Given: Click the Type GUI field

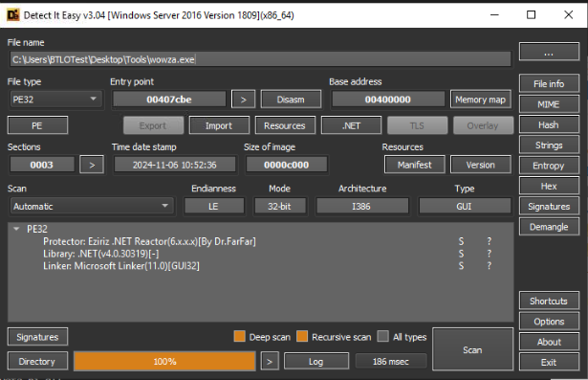Looking at the screenshot, I should coord(465,206).
